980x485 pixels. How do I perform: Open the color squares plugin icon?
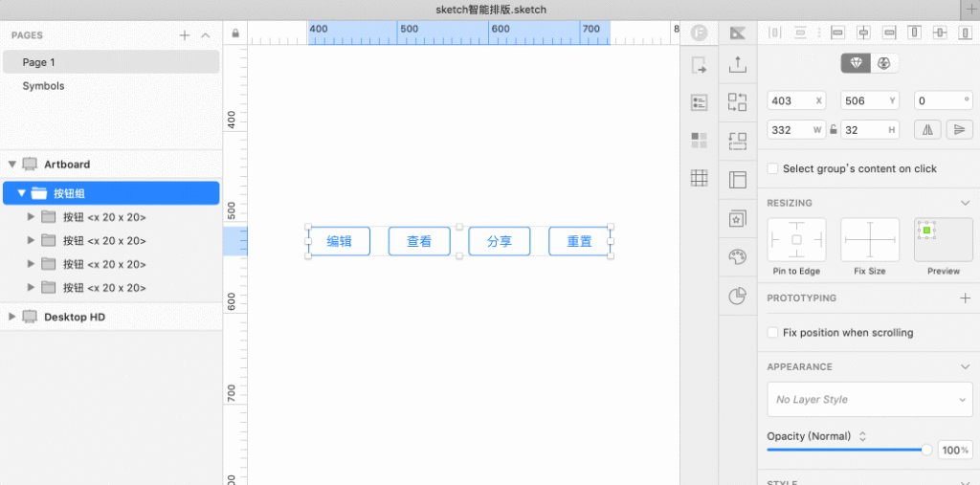pyautogui.click(x=699, y=140)
